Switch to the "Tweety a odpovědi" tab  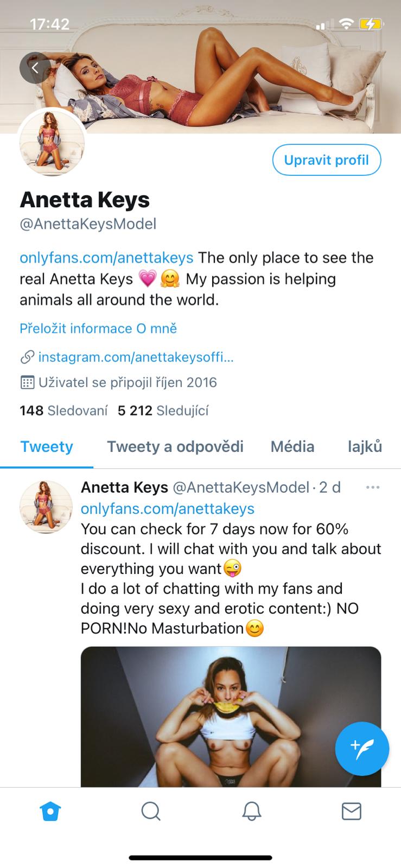(x=175, y=446)
